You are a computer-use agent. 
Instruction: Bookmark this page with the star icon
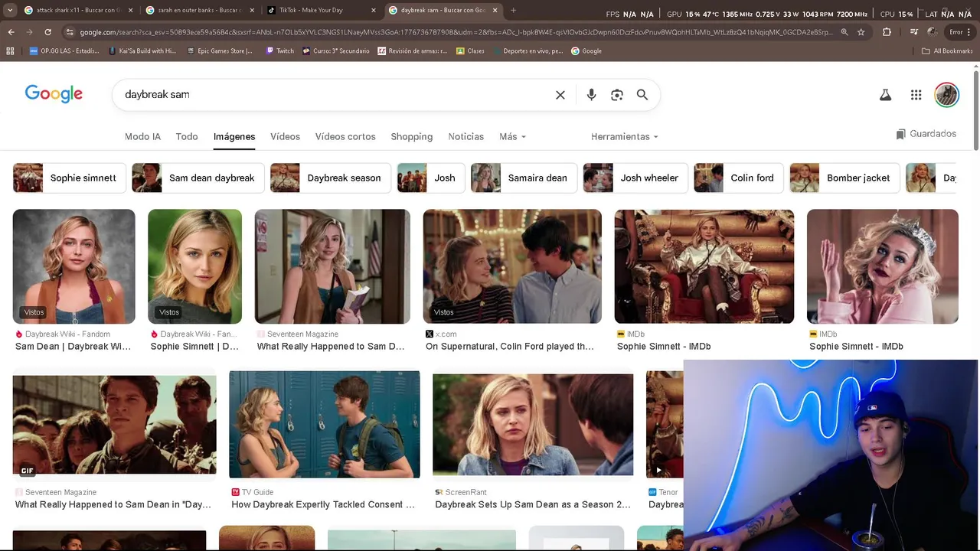(x=861, y=32)
